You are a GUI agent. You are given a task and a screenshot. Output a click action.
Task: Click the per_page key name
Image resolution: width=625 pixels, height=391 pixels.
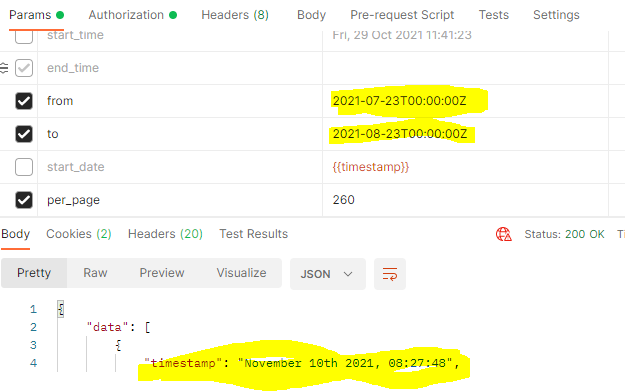(x=73, y=200)
